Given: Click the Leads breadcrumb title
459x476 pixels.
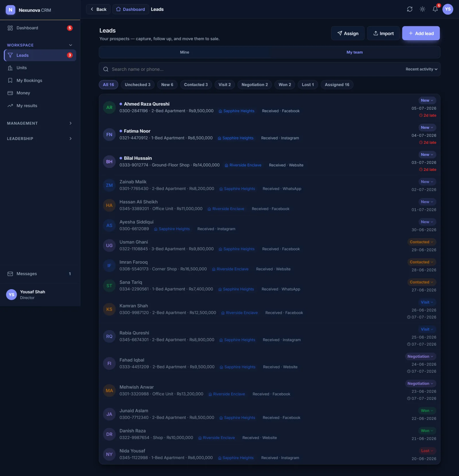Looking at the screenshot, I should 157,9.
